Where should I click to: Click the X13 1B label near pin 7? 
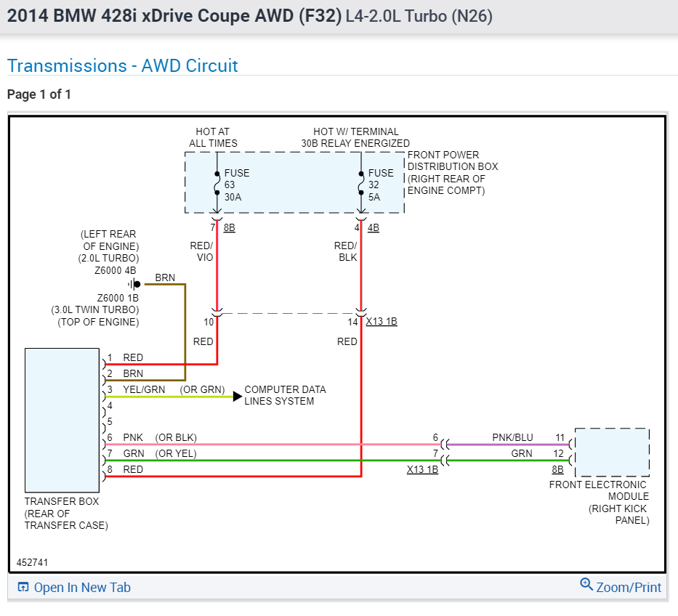click(x=422, y=470)
